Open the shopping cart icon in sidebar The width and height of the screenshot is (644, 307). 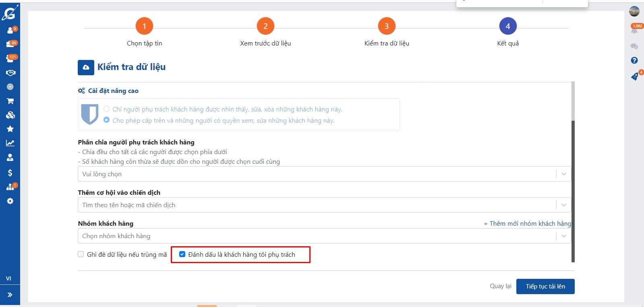point(10,101)
